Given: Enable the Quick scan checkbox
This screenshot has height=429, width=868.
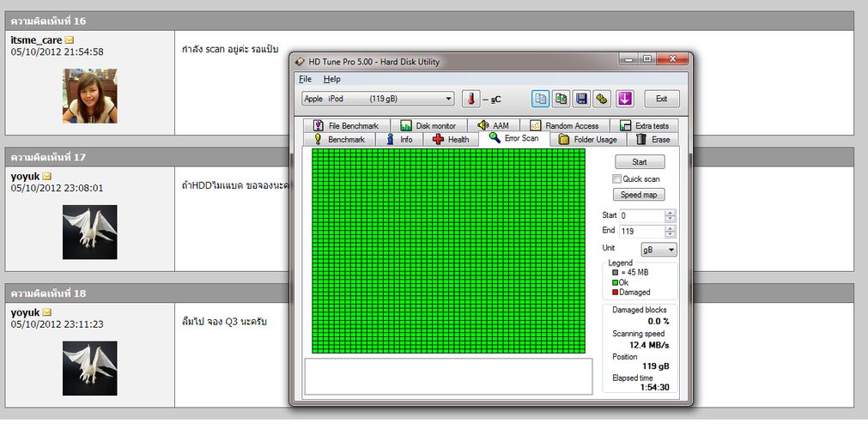Looking at the screenshot, I should tap(616, 178).
